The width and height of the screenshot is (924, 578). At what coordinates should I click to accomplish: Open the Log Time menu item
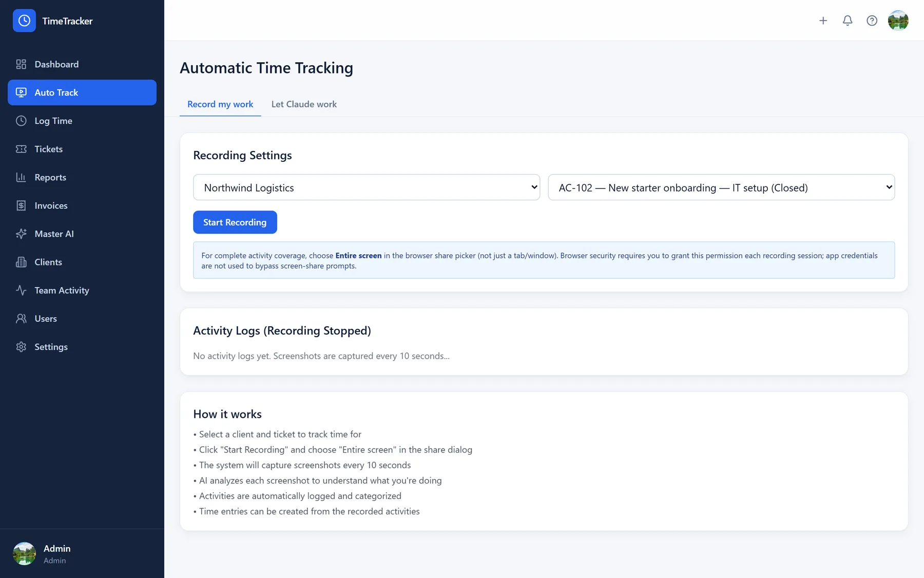point(82,121)
